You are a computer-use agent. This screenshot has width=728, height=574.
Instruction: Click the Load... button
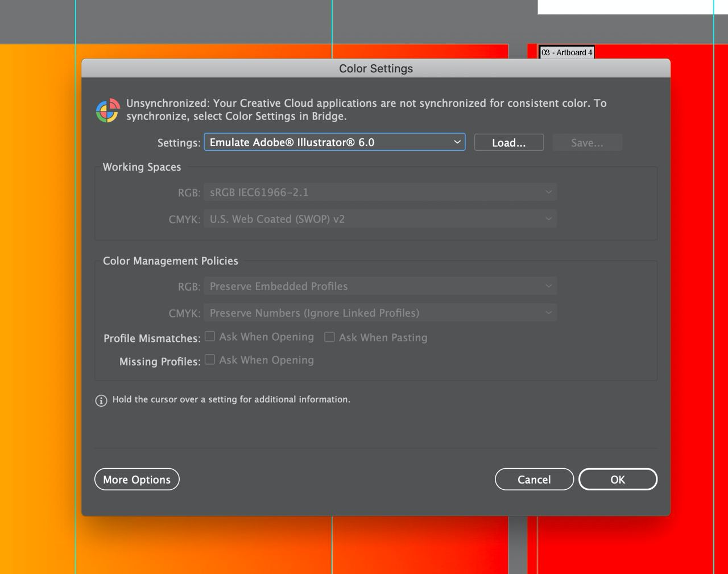(x=509, y=142)
